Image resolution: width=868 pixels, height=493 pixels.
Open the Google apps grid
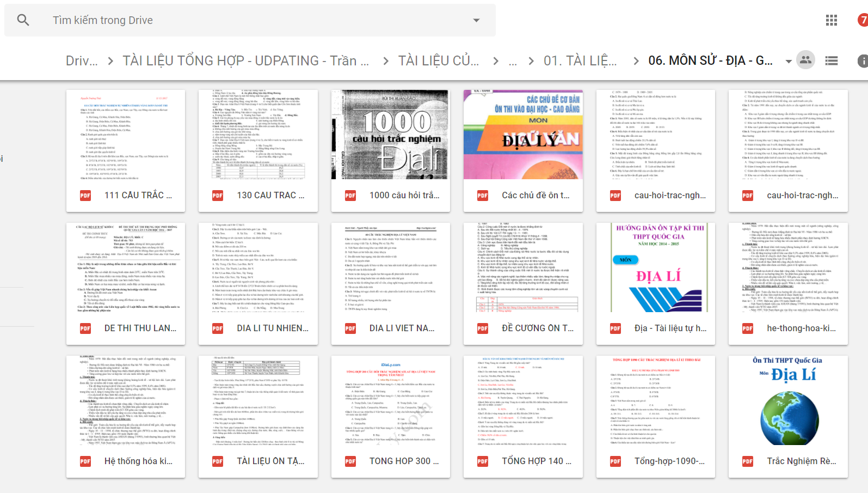831,20
